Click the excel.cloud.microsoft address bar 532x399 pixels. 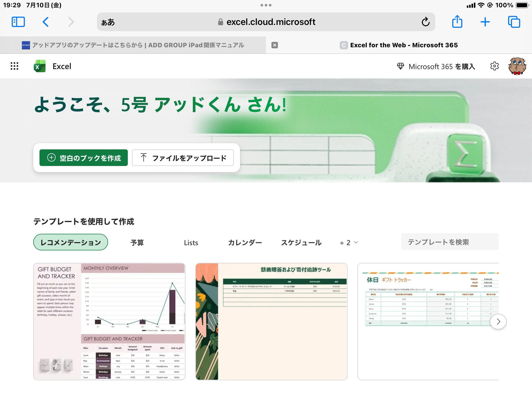tap(266, 22)
